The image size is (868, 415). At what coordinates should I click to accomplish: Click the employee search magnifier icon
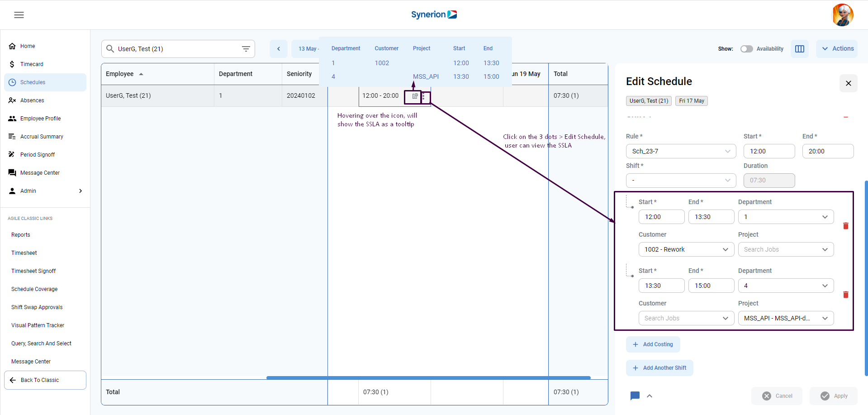(110, 49)
